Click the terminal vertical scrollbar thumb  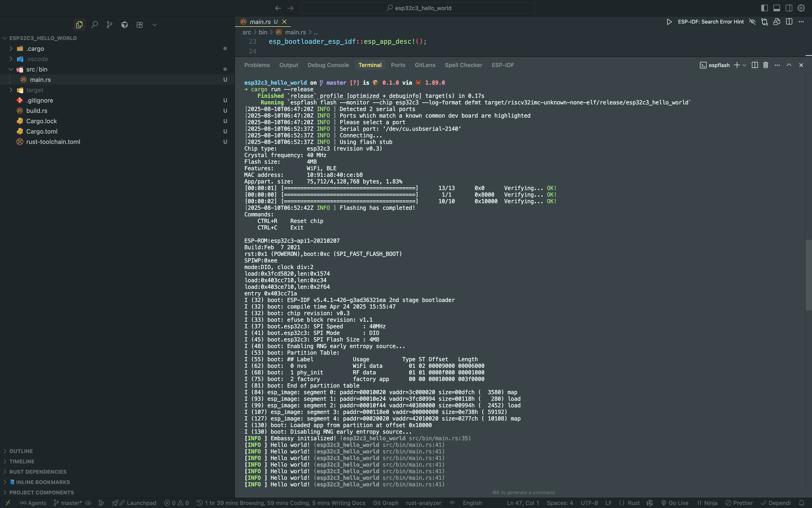point(808,275)
